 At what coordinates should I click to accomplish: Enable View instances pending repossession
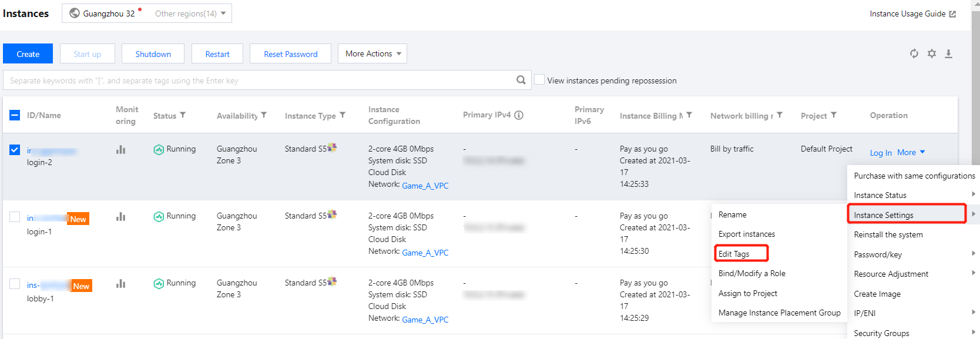[539, 80]
